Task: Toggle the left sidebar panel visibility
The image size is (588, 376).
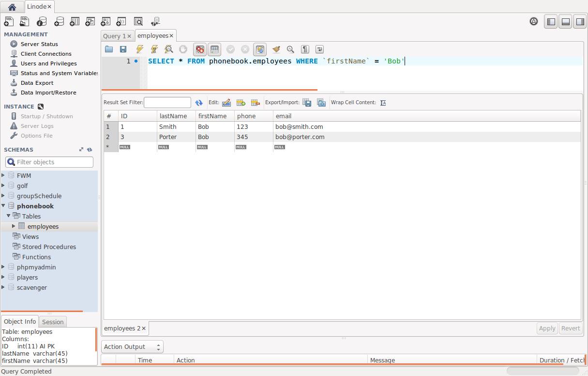Action: point(551,21)
